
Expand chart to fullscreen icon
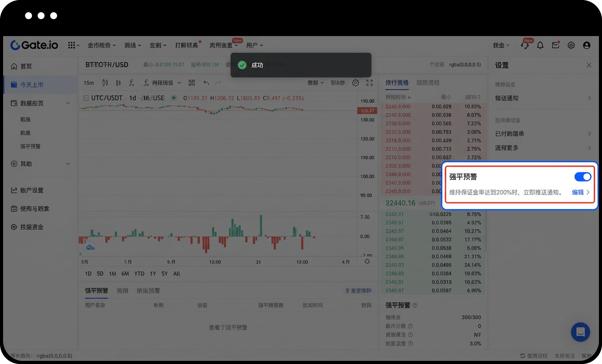point(370,83)
